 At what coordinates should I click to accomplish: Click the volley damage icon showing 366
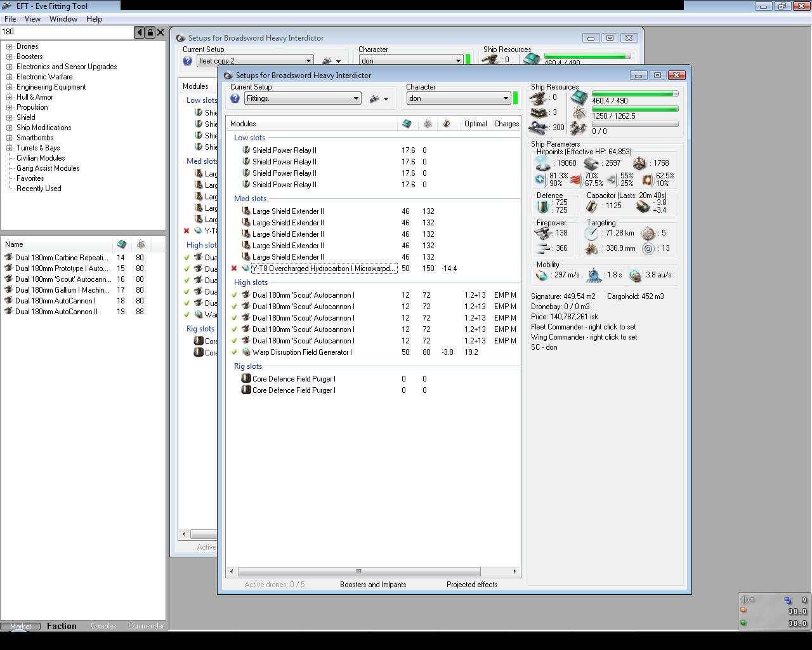(543, 248)
